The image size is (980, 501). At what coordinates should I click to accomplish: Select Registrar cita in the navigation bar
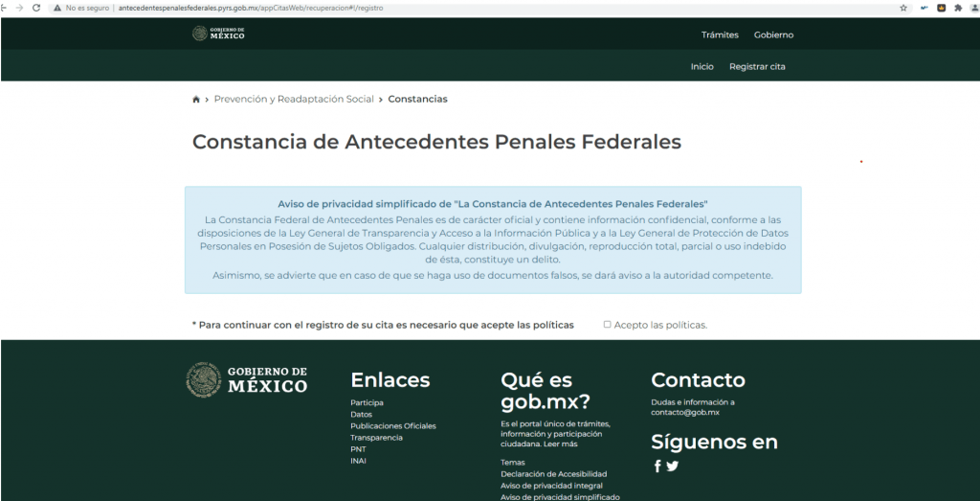point(757,66)
